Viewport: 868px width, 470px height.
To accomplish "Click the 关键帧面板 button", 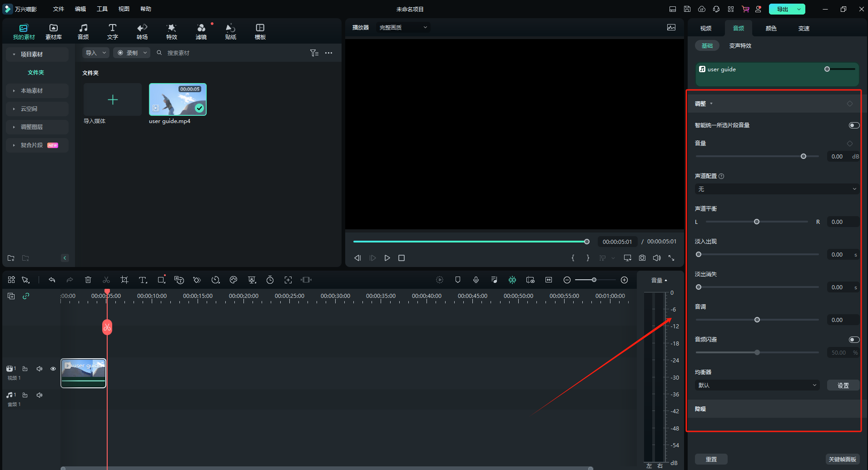I will pos(842,459).
